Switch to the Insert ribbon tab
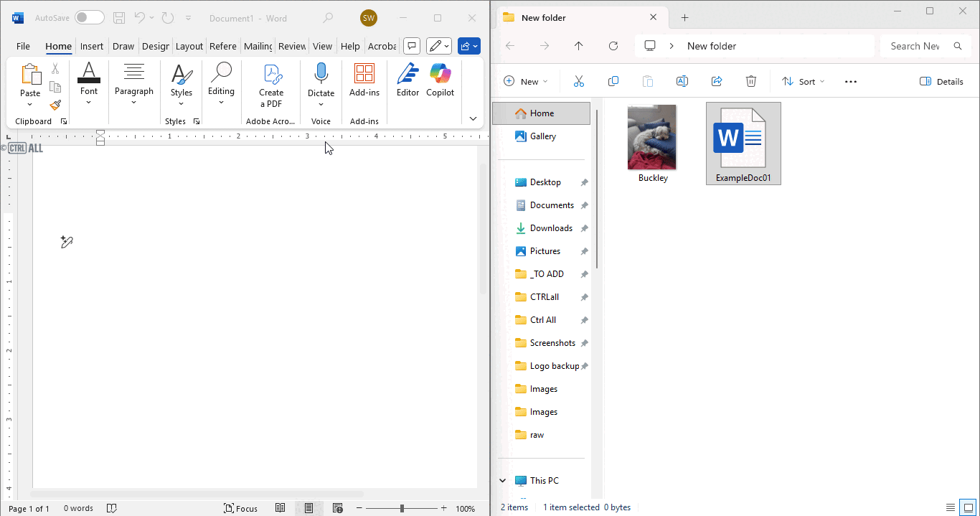 92,45
